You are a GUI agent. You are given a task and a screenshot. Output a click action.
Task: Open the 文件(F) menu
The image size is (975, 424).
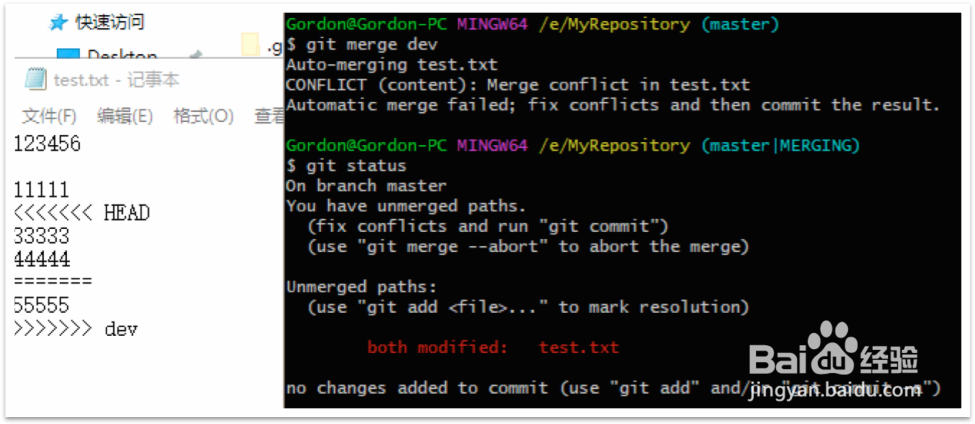click(49, 116)
